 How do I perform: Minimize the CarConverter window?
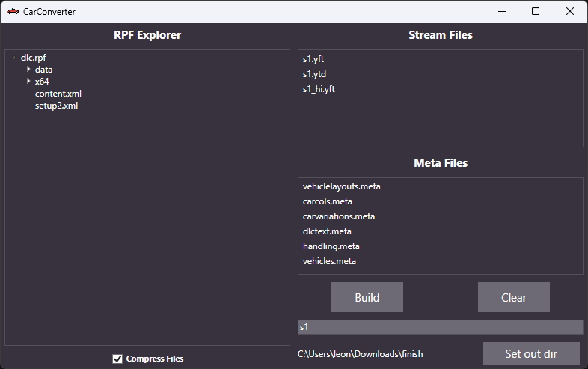click(x=502, y=12)
